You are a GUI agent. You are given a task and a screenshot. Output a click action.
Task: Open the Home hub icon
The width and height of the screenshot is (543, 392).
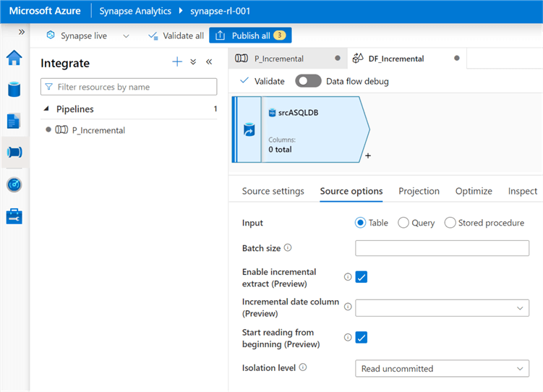14,57
